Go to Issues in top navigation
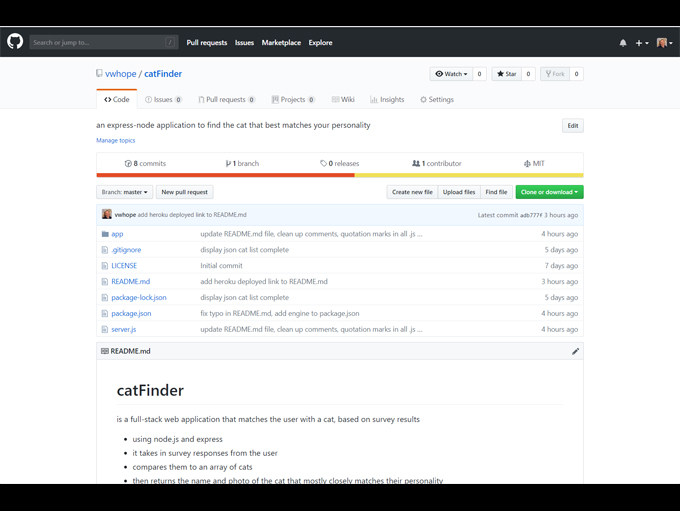This screenshot has height=511, width=680. pyautogui.click(x=244, y=43)
